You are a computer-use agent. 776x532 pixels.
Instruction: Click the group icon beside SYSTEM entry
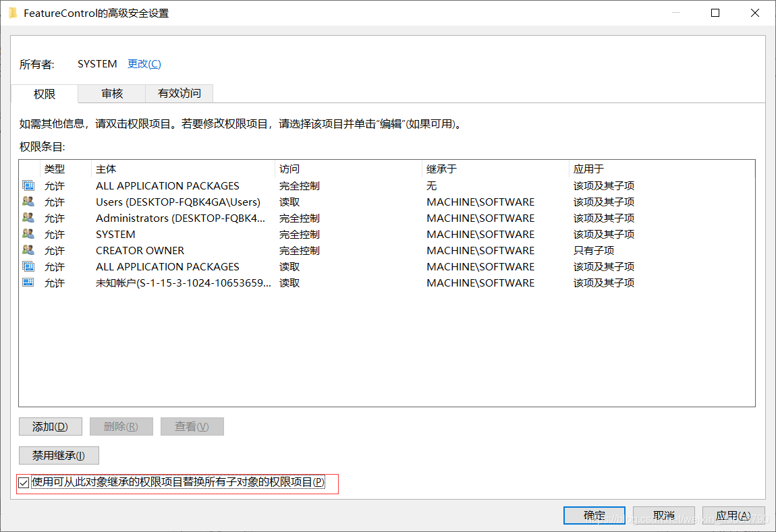pyautogui.click(x=28, y=235)
